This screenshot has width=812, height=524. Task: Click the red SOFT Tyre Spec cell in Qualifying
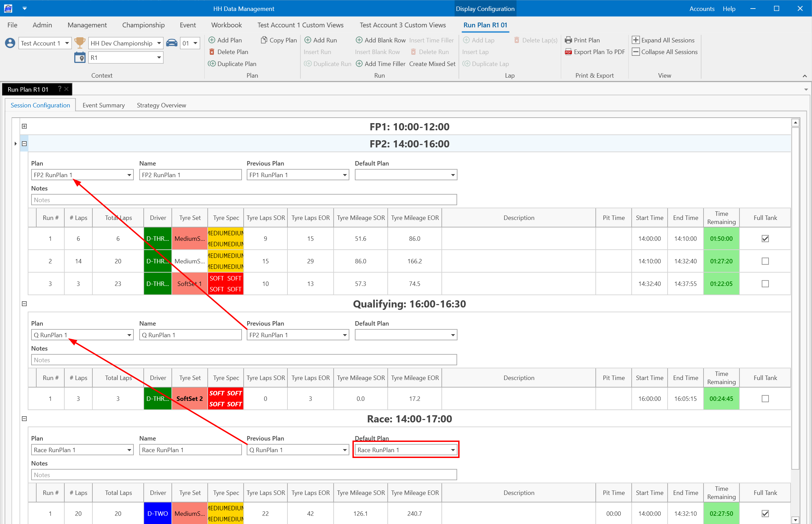point(225,399)
